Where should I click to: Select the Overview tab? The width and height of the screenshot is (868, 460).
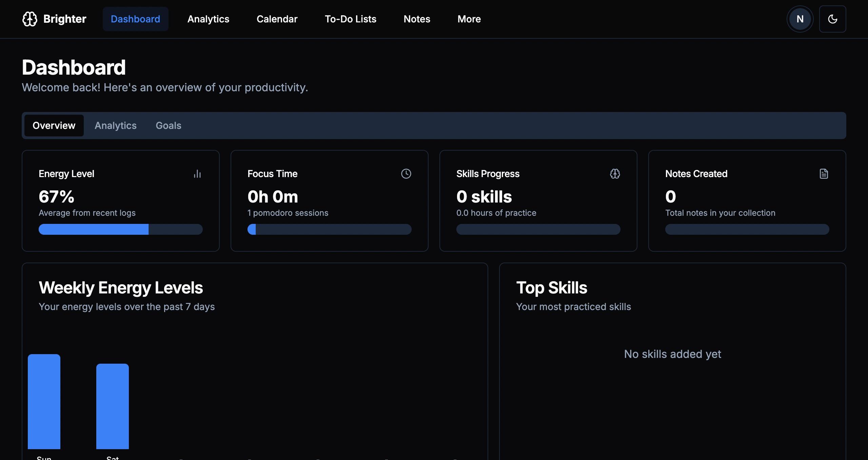(x=54, y=126)
